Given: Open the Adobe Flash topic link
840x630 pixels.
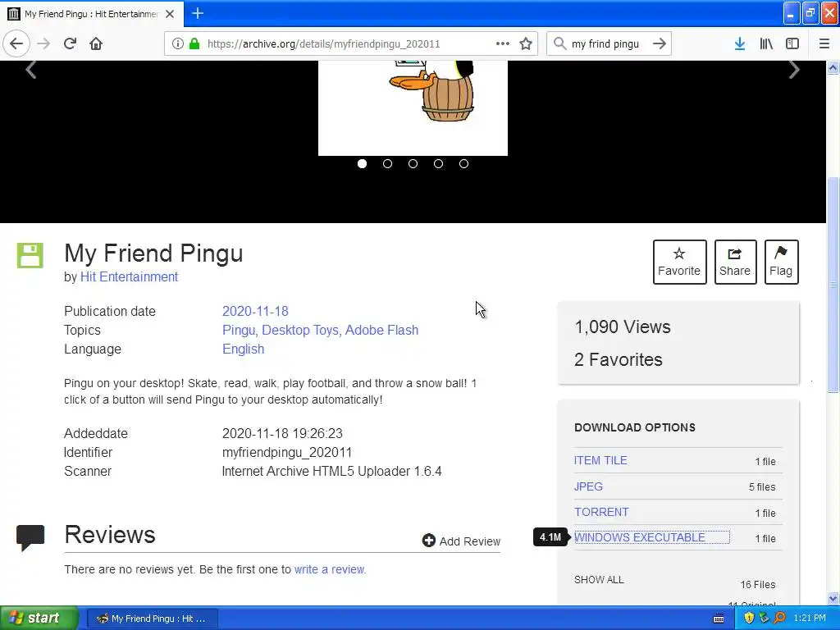Looking at the screenshot, I should [x=381, y=330].
